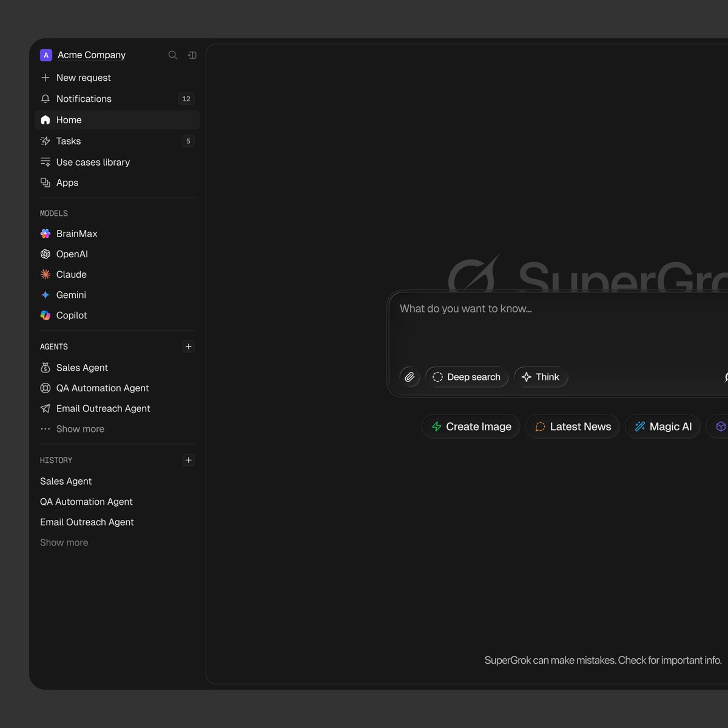Click the Copilot logo icon
The height and width of the screenshot is (728, 728).
click(45, 315)
